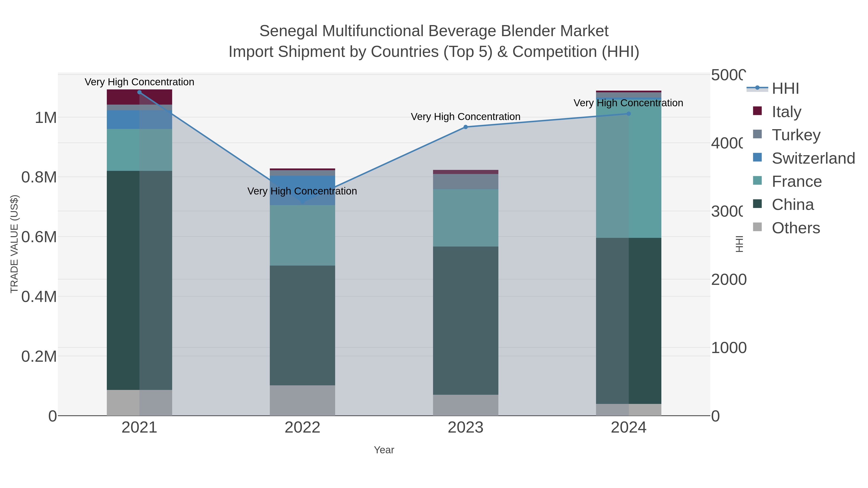The image size is (868, 488).
Task: Toggle France series in legend
Action: tap(787, 181)
